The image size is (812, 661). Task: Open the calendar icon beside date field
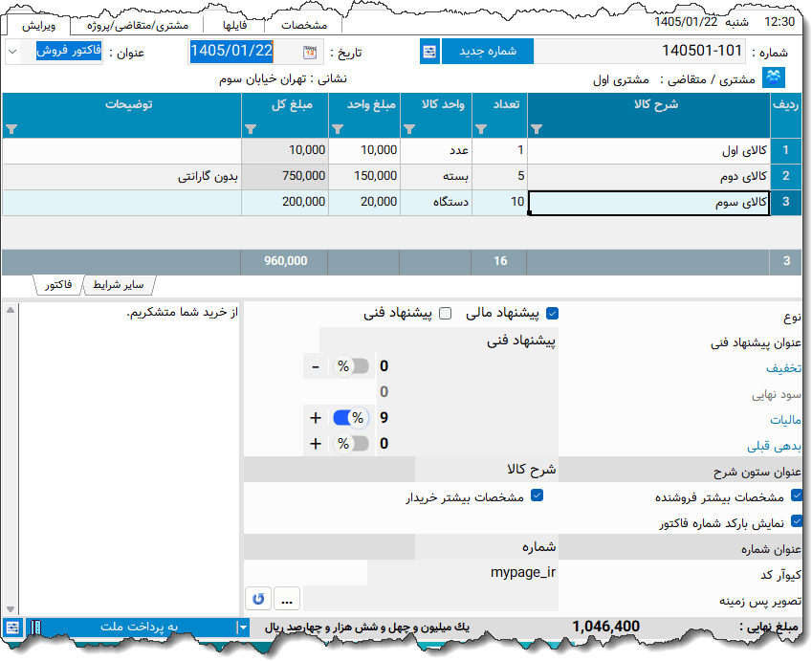tap(308, 51)
